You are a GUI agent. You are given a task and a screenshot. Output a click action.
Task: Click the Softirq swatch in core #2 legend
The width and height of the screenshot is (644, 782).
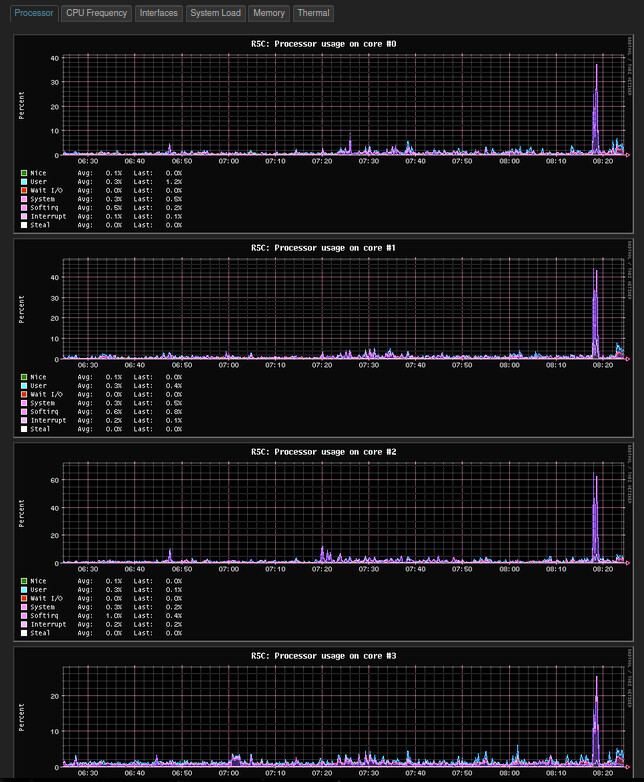tap(24, 615)
